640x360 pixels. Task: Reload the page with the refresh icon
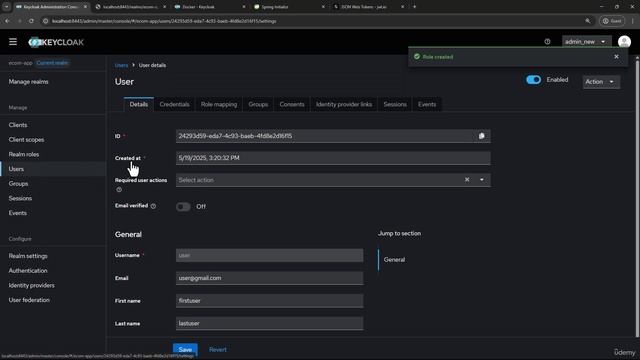(x=31, y=21)
